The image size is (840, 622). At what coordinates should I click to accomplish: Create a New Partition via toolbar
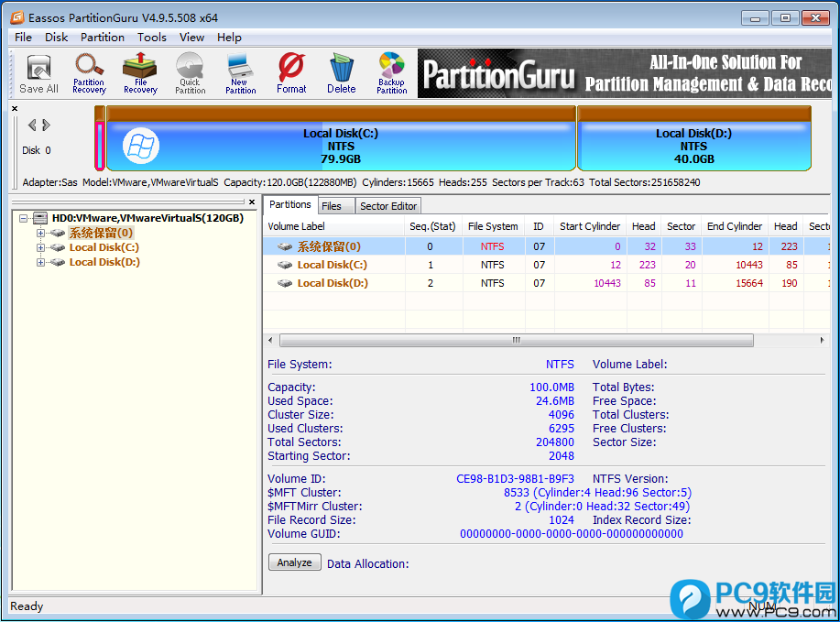click(x=241, y=74)
